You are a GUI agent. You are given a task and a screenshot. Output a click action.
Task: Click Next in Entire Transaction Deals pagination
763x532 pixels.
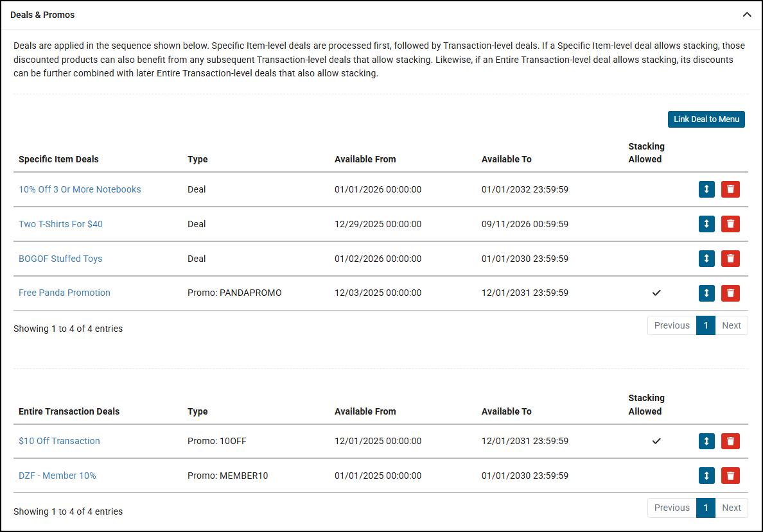click(731, 508)
